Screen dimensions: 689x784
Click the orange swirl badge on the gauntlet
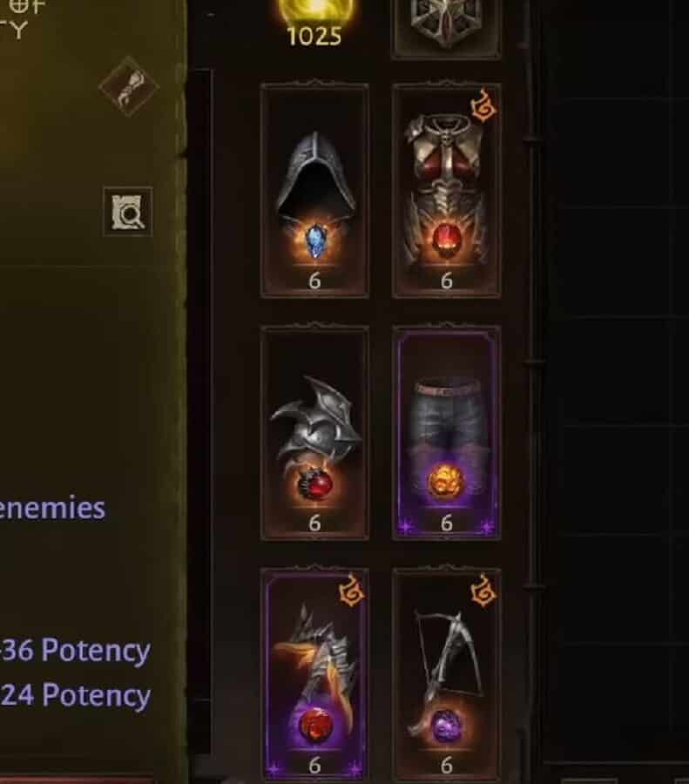pos(352,591)
